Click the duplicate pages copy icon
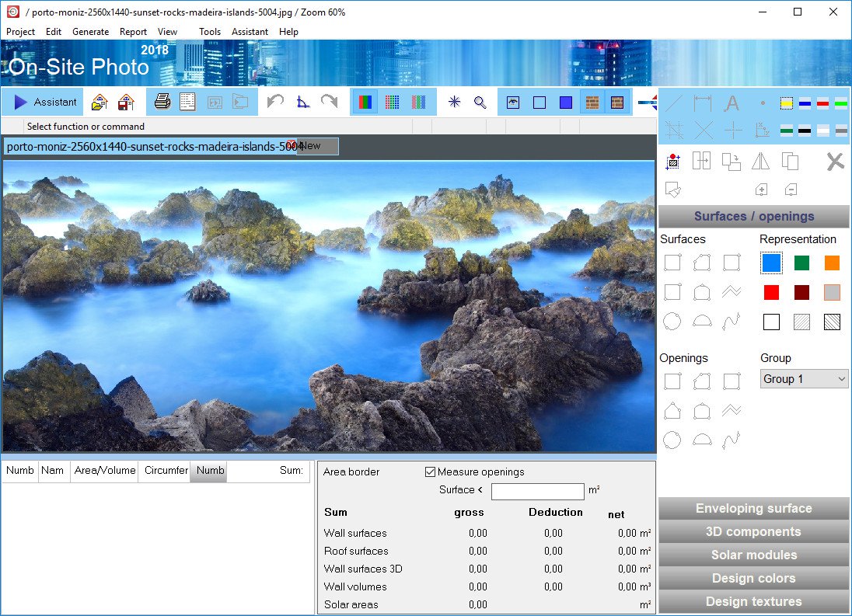Screen dimensions: 852x616 790,162
